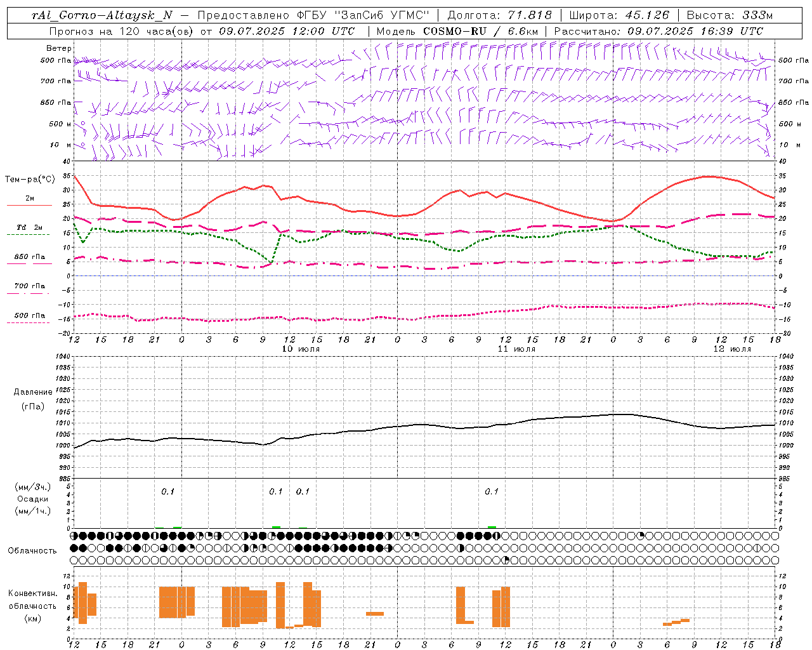The height and width of the screenshot is (650, 812).
Task: Click the Модель COSMO-RU / 6.6км label
Action: point(457,31)
